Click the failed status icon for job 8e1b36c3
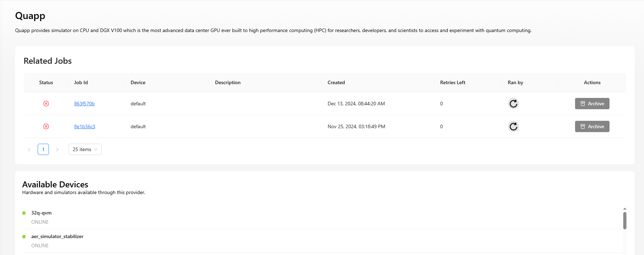Viewport: 644px width, 255px height. (x=46, y=126)
